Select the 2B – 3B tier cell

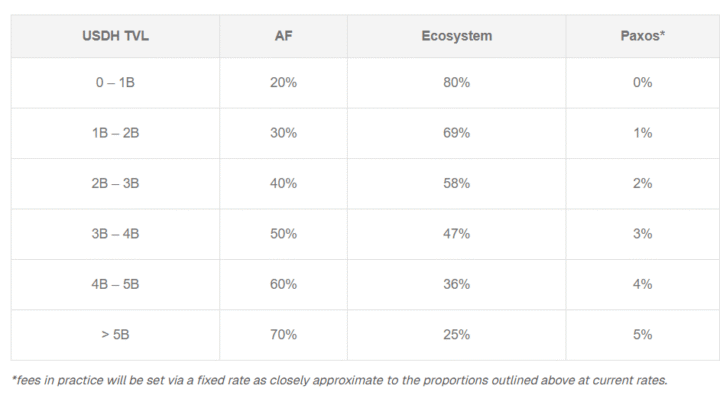click(x=115, y=184)
